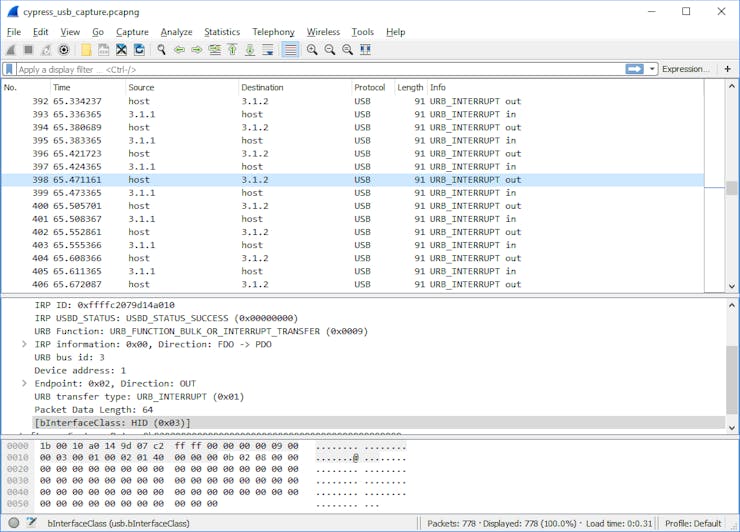Click the add filter button plus sign
The height and width of the screenshot is (532, 740).
coord(727,69)
